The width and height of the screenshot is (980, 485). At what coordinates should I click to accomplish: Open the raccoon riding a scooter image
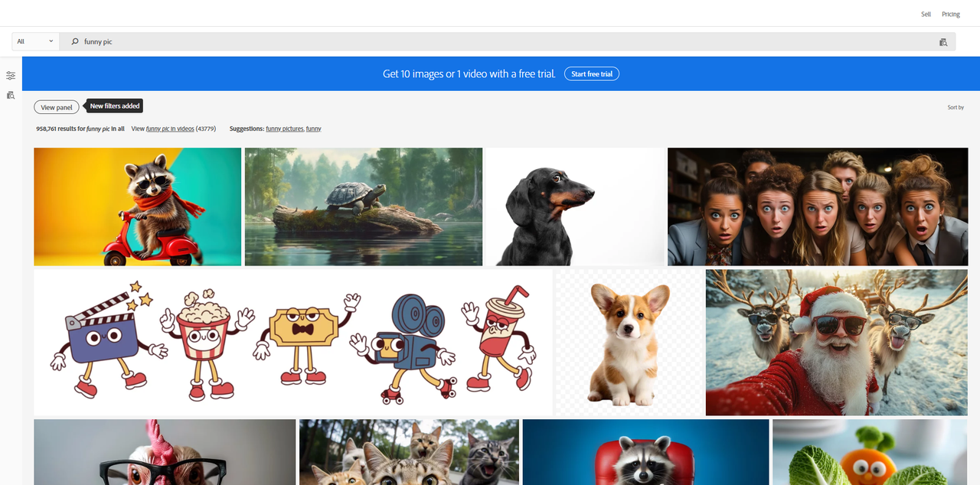pyautogui.click(x=137, y=207)
